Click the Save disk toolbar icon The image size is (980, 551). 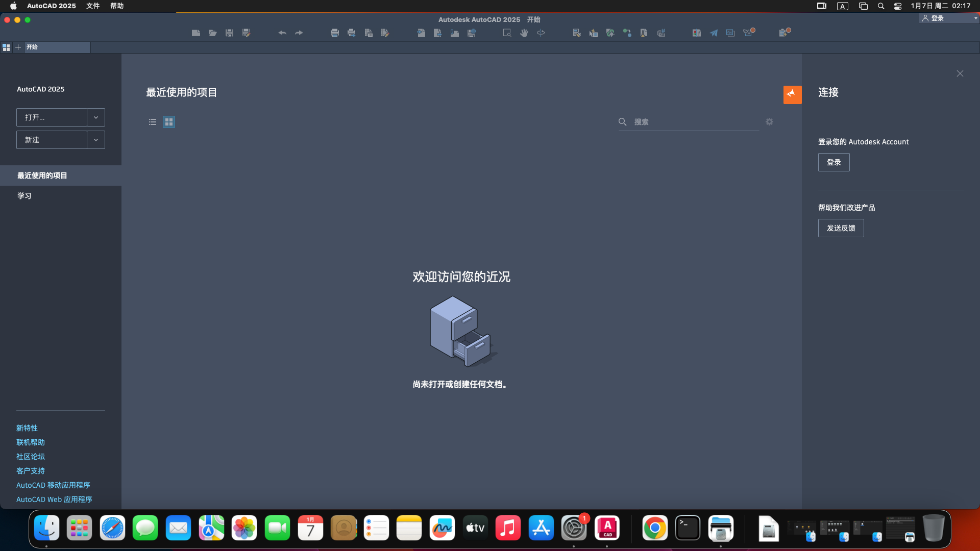(230, 33)
